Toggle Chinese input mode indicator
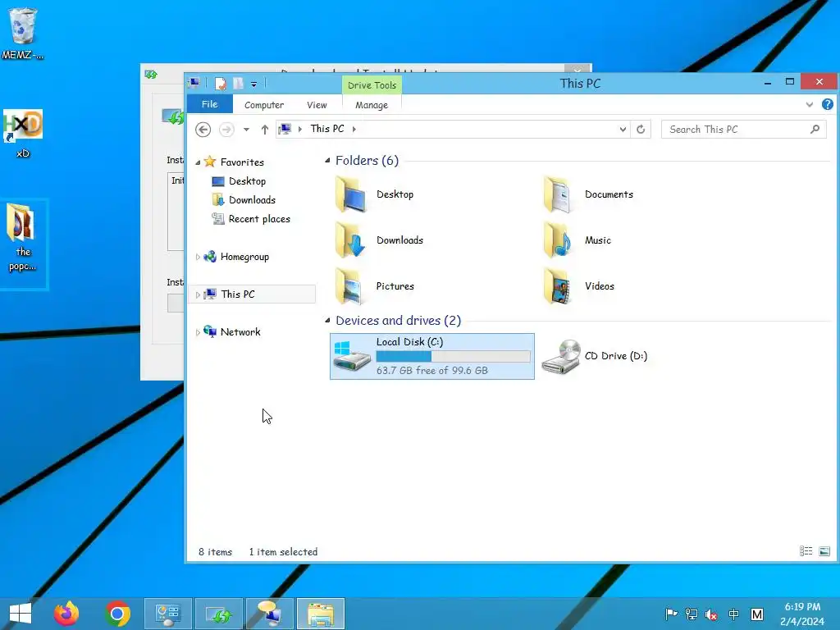 734,614
